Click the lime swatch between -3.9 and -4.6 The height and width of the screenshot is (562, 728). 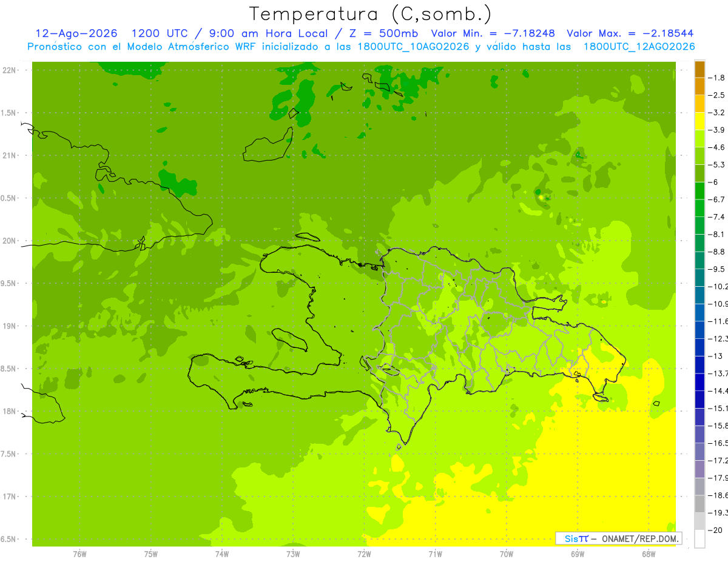point(699,139)
